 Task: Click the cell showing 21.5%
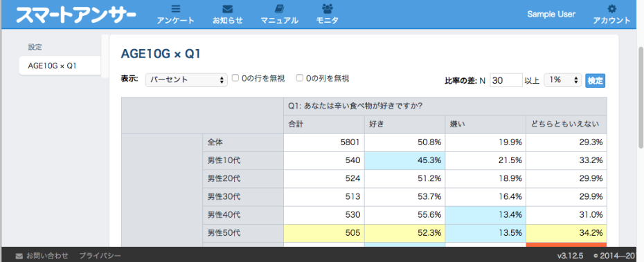[x=486, y=160]
